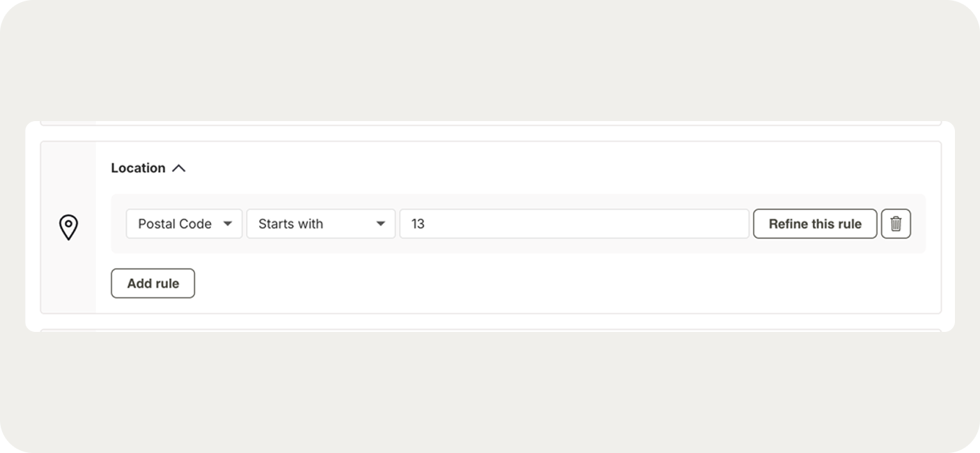
Task: Place the cursor after 13 in the field
Action: 426,224
